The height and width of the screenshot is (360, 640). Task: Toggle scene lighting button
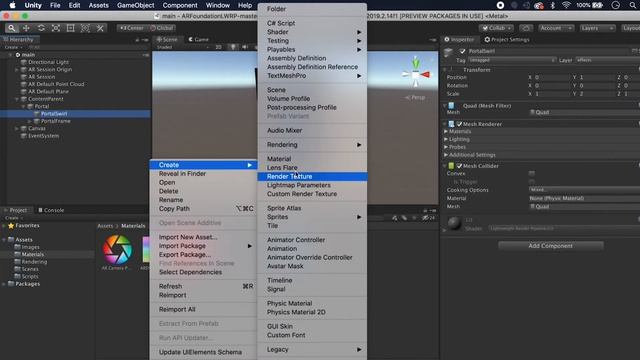233,47
